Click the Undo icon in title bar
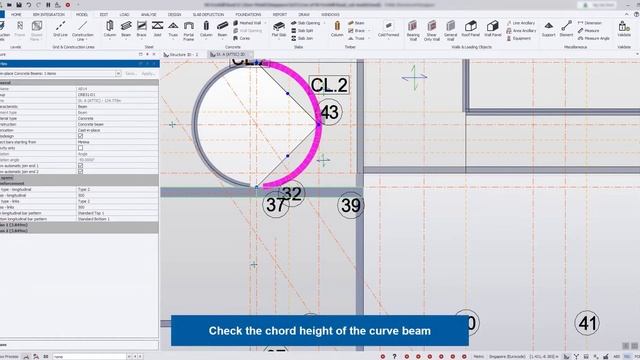Screen dimensions: 640x360 pos(29,5)
